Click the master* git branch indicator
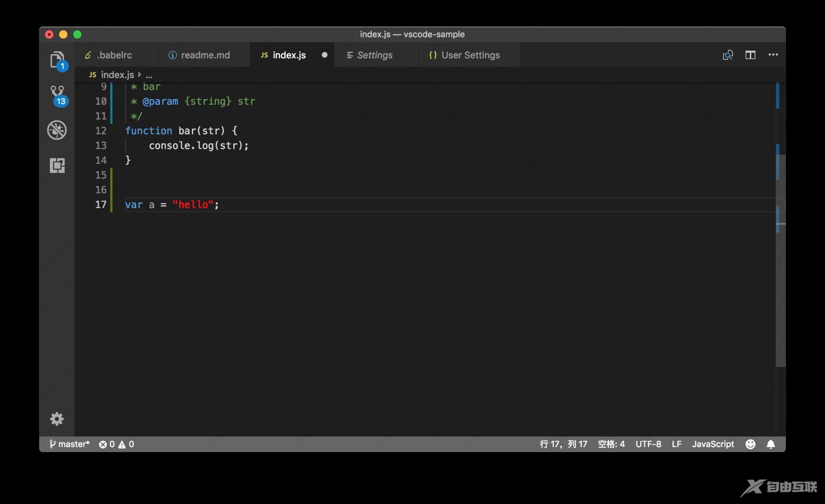 pos(69,444)
